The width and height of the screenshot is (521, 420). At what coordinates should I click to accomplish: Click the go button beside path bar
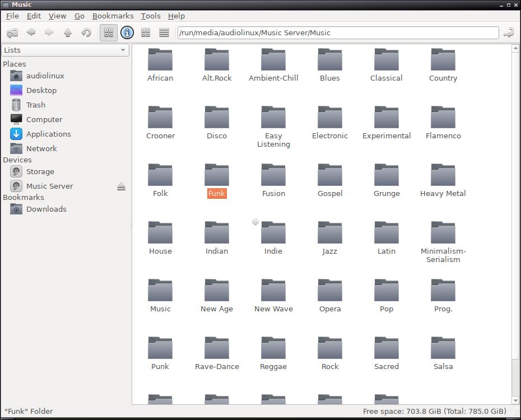509,33
